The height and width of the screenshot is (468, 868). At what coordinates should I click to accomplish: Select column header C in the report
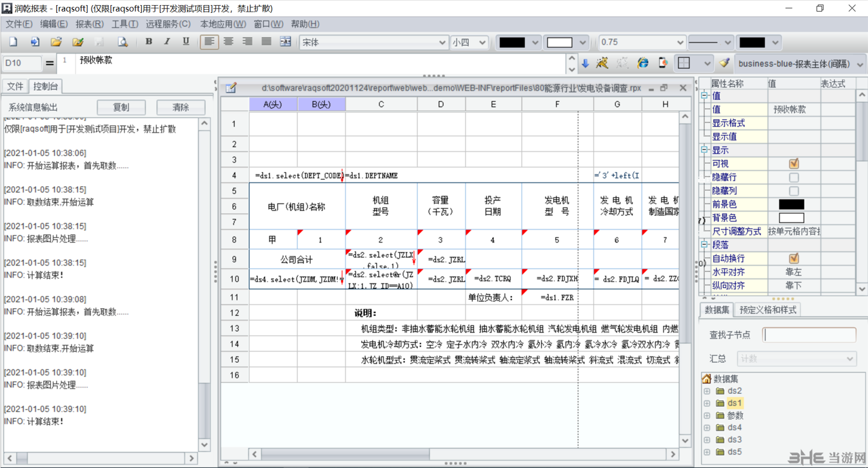(381, 104)
